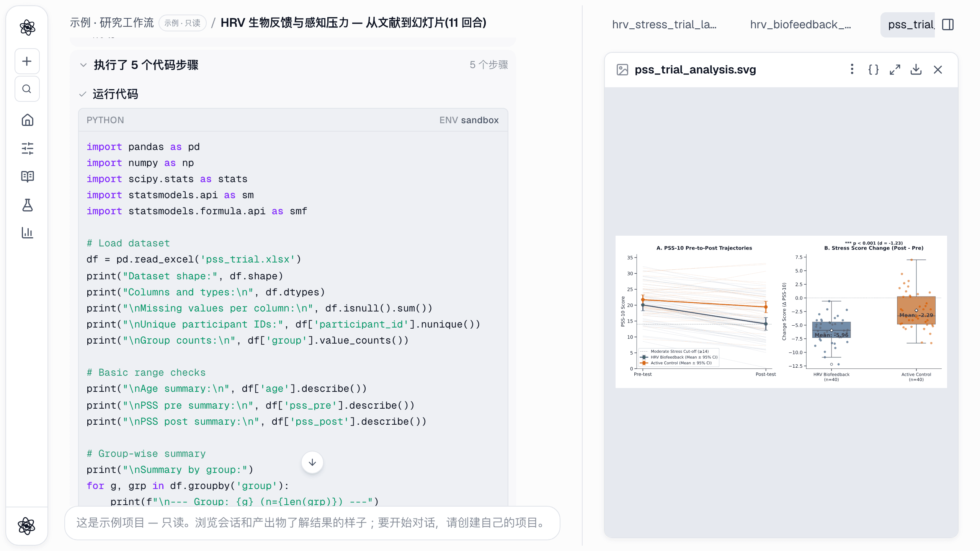Collapse the 执行了 5 个代码步骤 section
This screenshot has height=551, width=980.
(83, 65)
